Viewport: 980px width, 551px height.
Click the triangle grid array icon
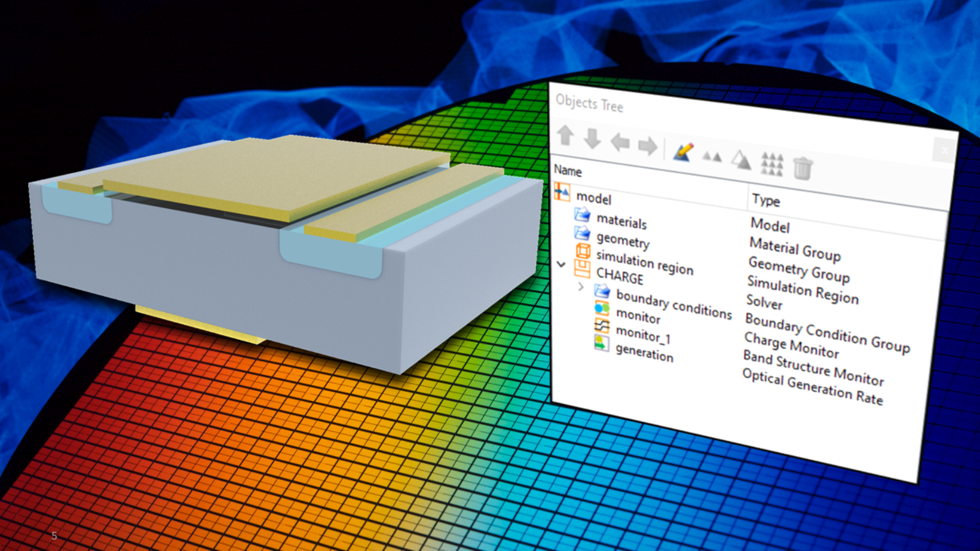point(772,164)
